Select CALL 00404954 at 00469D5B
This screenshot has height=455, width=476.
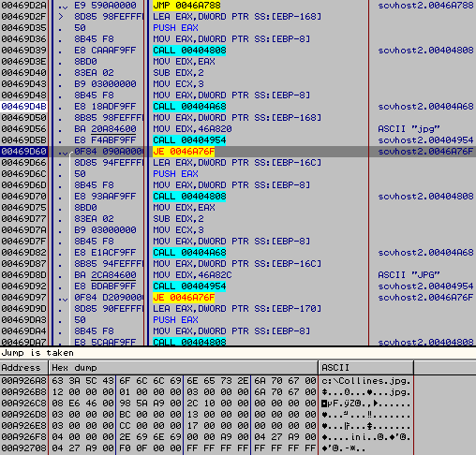click(x=189, y=140)
